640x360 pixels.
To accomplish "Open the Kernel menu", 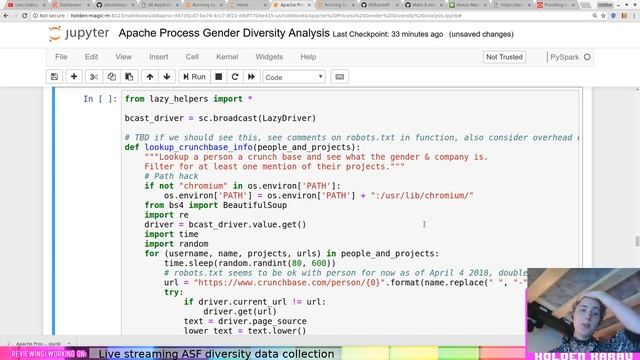I will tap(227, 57).
